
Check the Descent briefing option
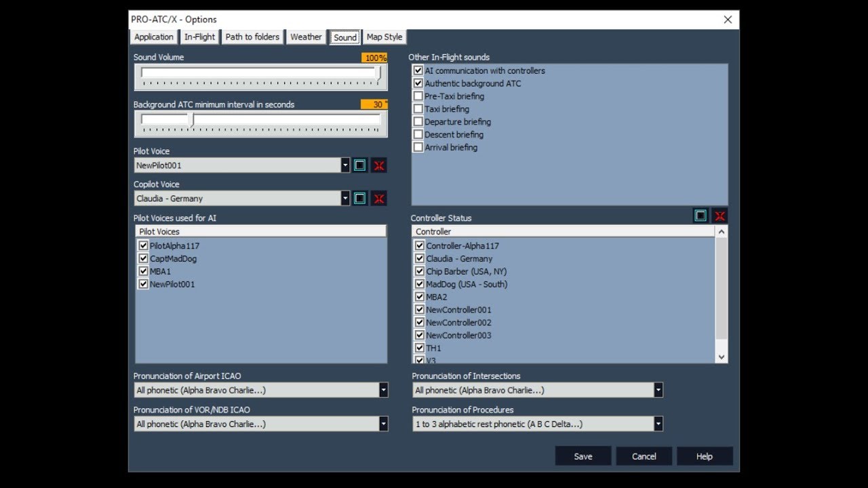pos(418,135)
